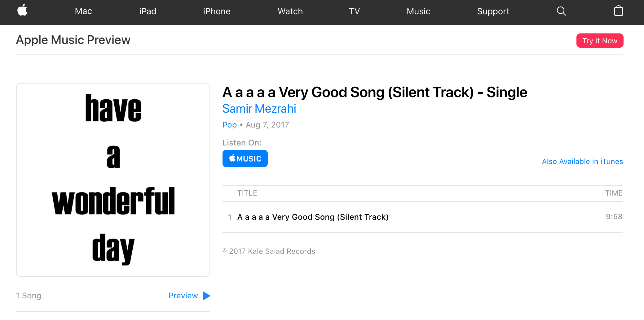Click the Apple Music listen button

(245, 158)
